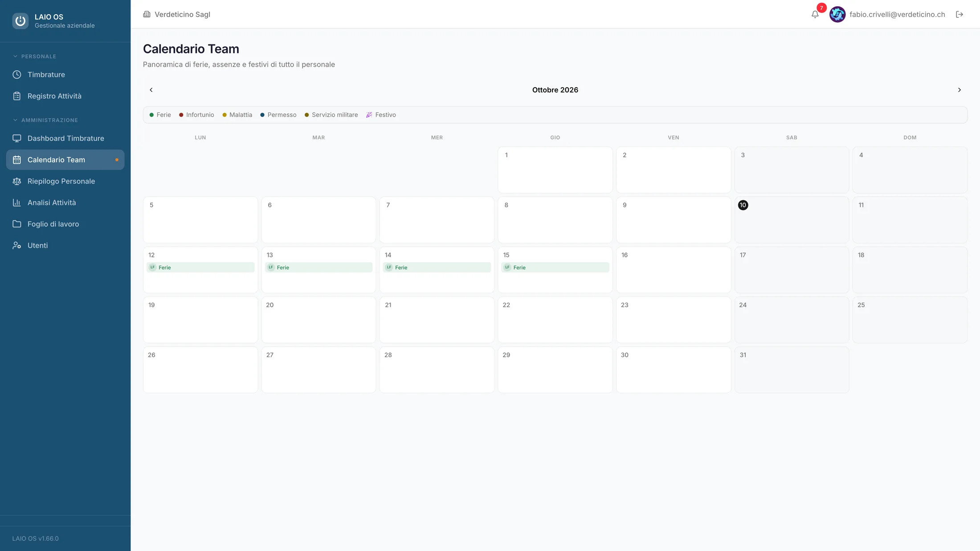
Task: Click the Festivo party icon in legend
Action: 369,115
